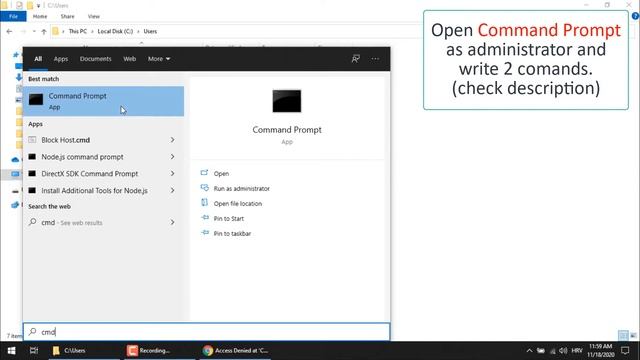640x360 pixels.
Task: Click the Pin to taskbar pin icon
Action: 205,233
